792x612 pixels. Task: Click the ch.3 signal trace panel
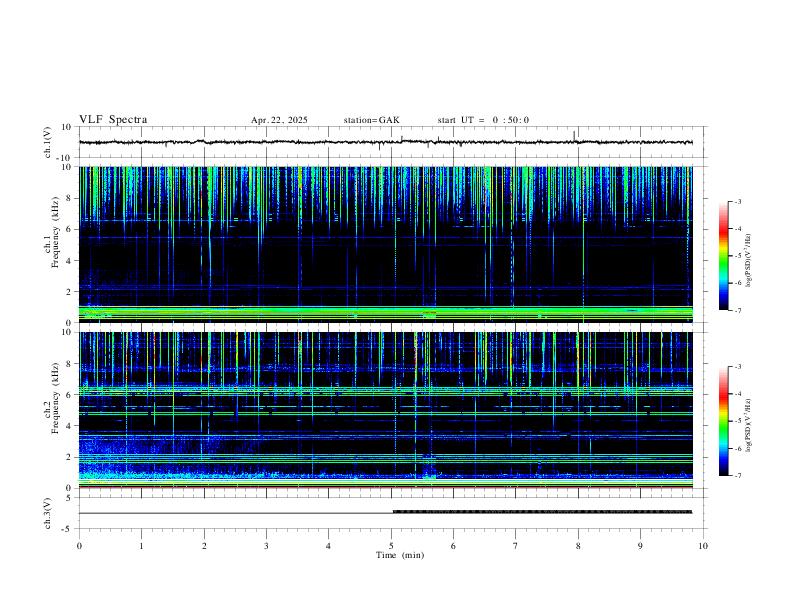coord(393,513)
